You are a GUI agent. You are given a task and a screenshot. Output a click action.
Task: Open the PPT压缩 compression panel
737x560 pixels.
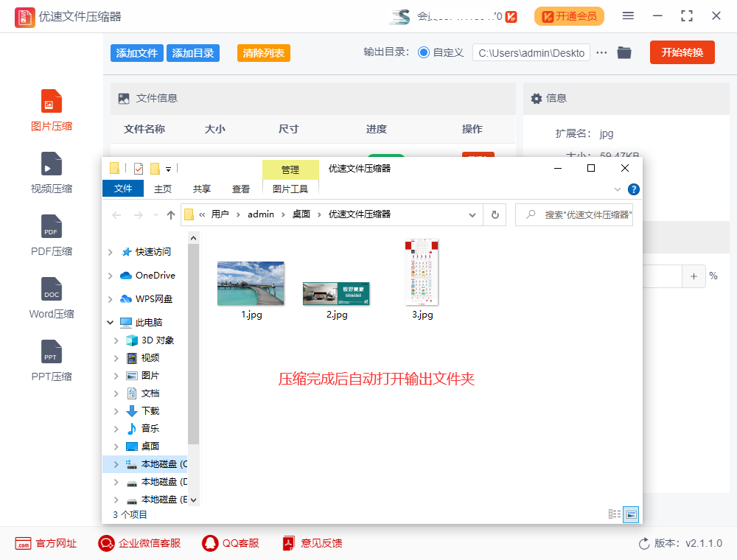point(51,360)
